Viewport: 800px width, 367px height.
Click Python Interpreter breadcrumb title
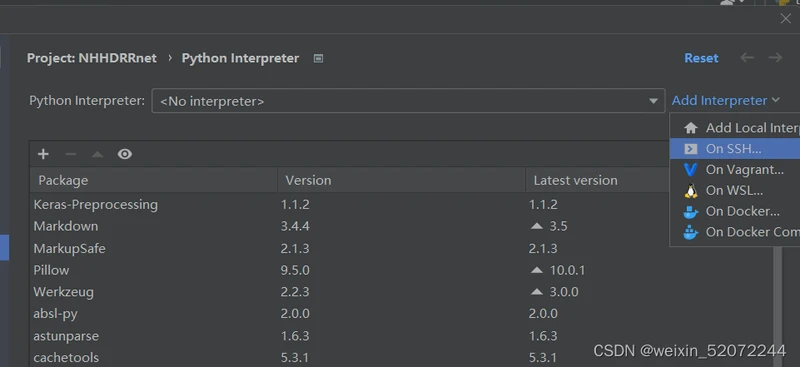click(x=240, y=58)
